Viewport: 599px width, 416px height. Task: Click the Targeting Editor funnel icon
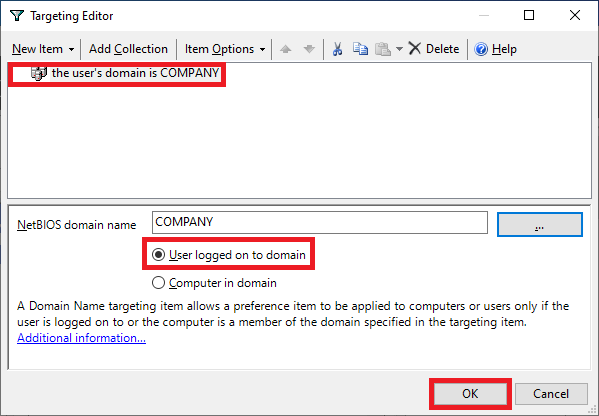17,16
